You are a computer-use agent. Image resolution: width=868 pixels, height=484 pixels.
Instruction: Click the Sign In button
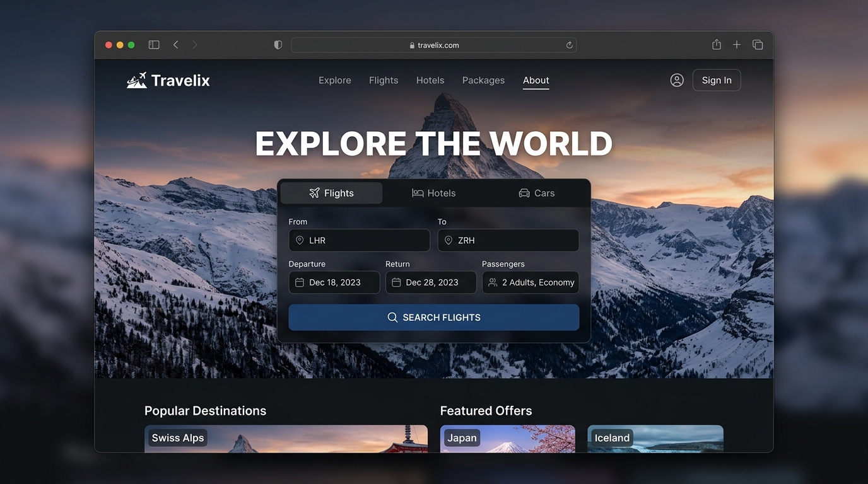[717, 80]
